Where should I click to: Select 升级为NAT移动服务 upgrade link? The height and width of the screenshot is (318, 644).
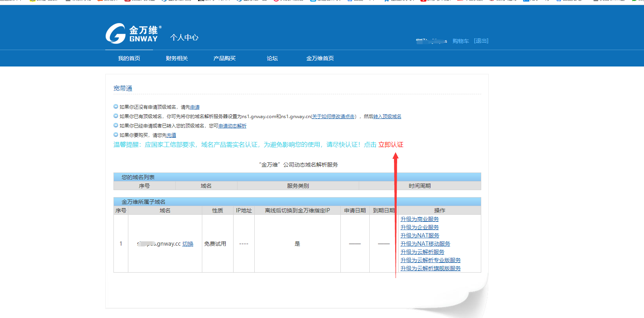point(425,244)
